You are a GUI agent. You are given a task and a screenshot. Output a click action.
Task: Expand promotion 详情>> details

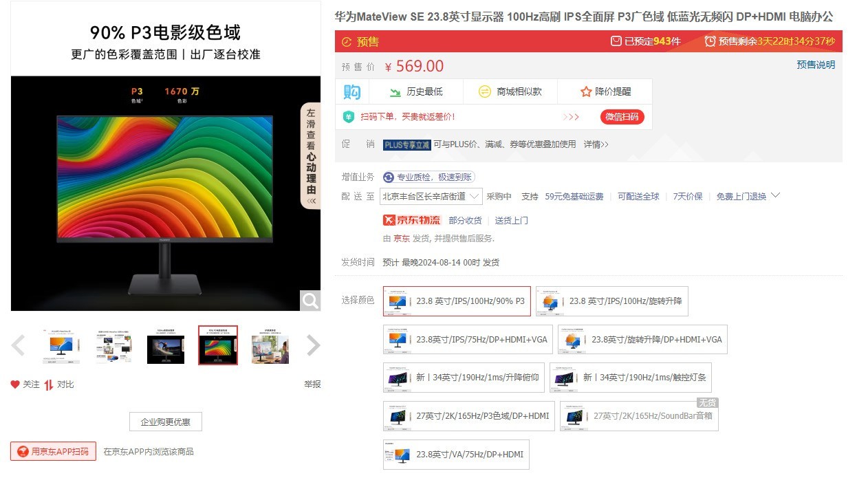point(596,144)
